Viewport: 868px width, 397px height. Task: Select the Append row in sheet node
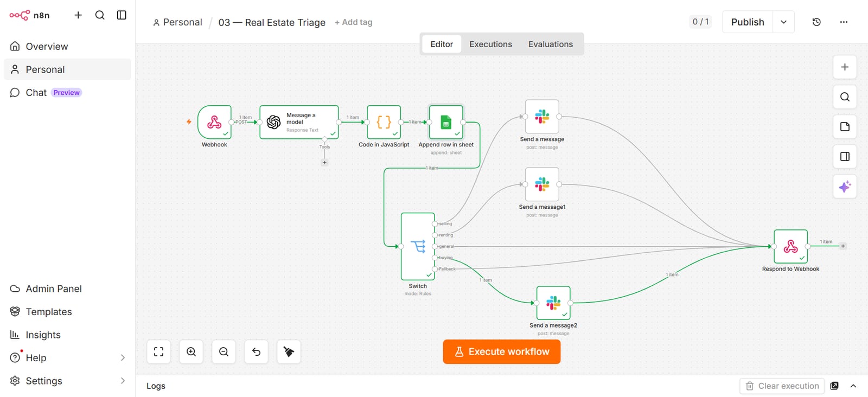(446, 122)
